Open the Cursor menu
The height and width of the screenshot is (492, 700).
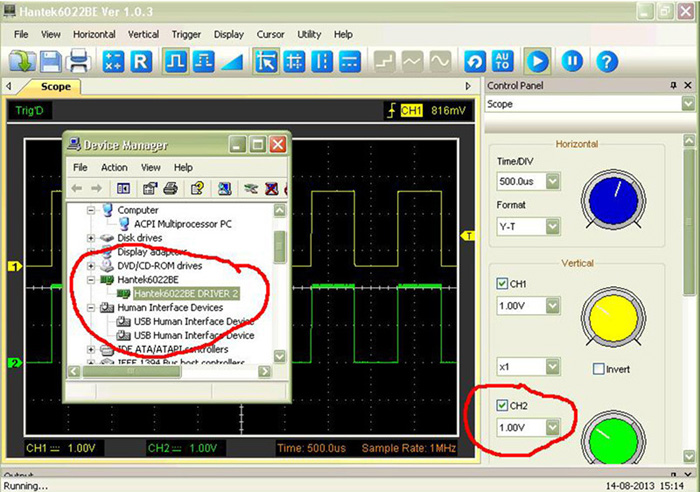coord(270,34)
